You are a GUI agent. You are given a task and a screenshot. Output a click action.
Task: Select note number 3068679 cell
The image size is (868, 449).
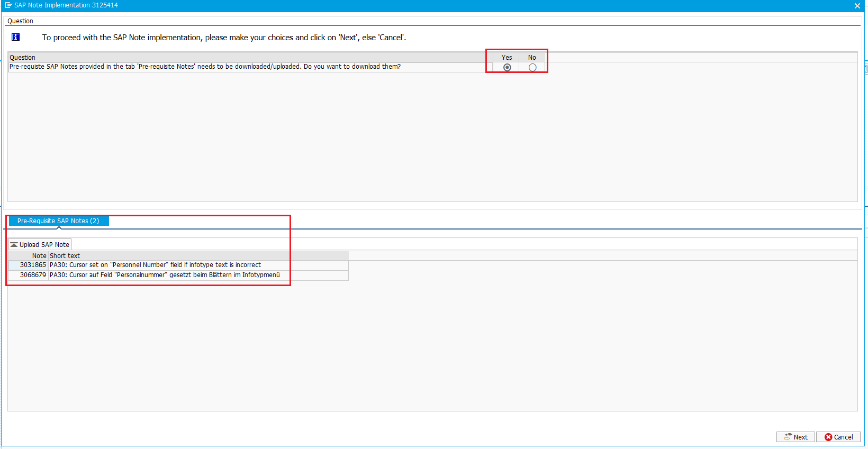[x=33, y=275]
